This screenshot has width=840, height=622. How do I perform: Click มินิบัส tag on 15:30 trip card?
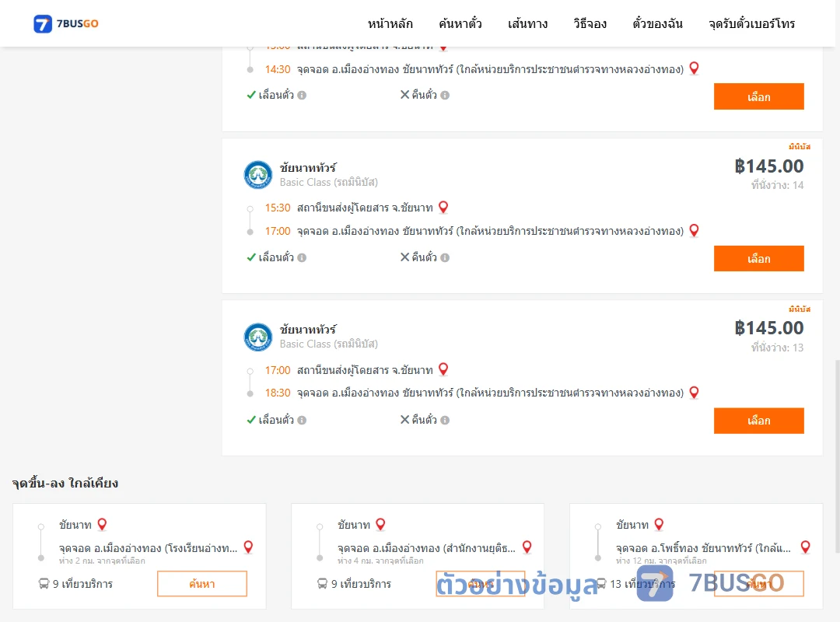pos(800,147)
